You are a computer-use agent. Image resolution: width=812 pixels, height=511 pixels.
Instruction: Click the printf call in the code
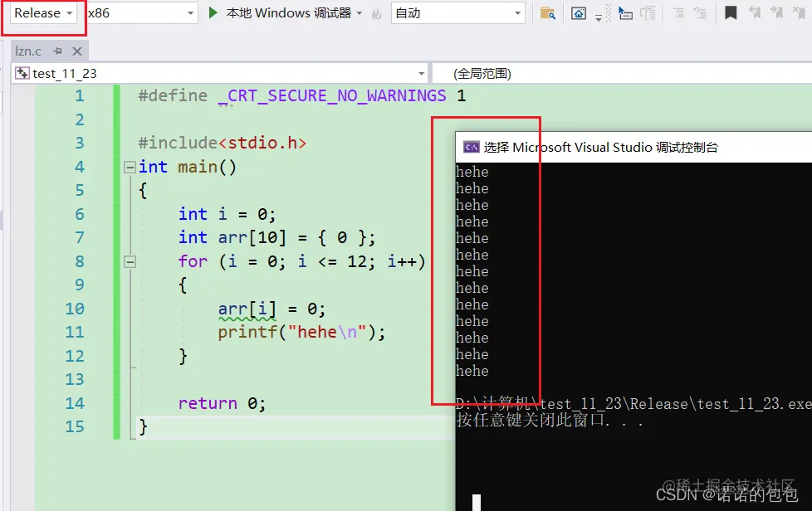pyautogui.click(x=301, y=332)
